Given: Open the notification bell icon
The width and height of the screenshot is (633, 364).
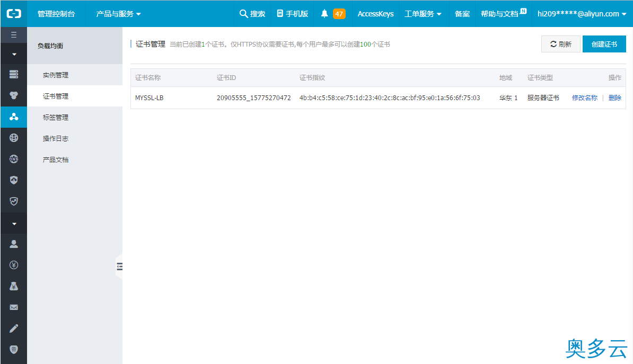Looking at the screenshot, I should 324,14.
